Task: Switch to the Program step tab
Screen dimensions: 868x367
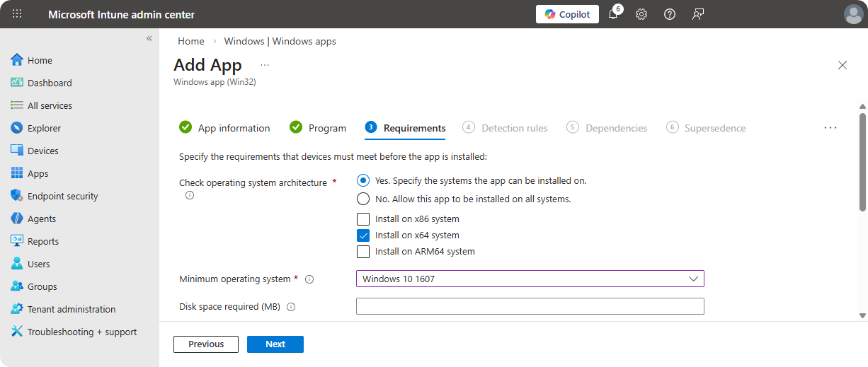Action: (319, 128)
